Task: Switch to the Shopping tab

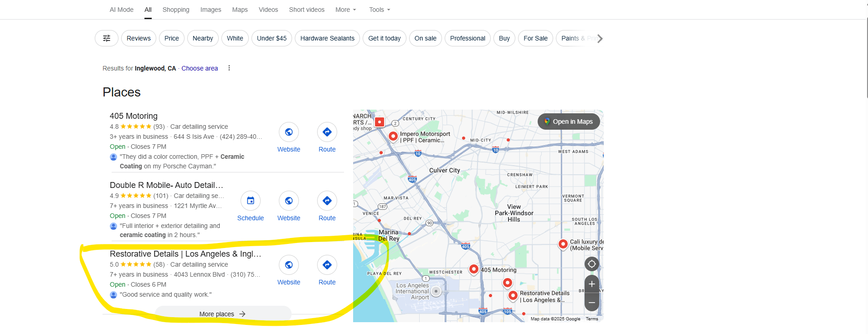Action: click(176, 10)
